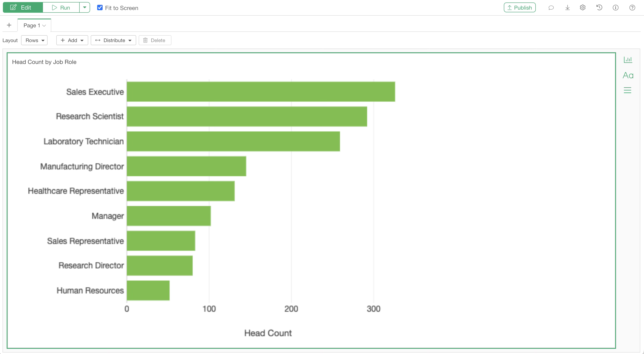Switch to the Page 1 tab
The height and width of the screenshot is (354, 644).
click(x=34, y=25)
